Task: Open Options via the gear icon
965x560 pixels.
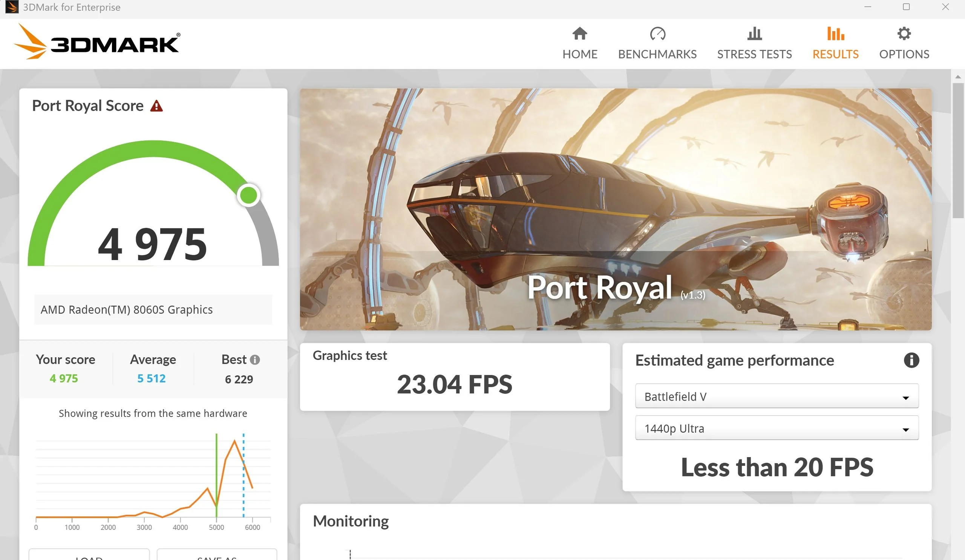Action: (x=904, y=34)
